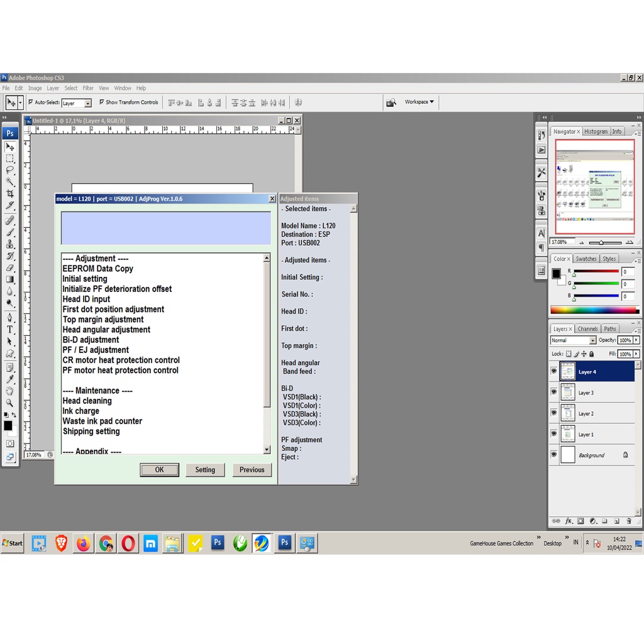
Task: Open the History panel icon in dock
Action: (541, 135)
